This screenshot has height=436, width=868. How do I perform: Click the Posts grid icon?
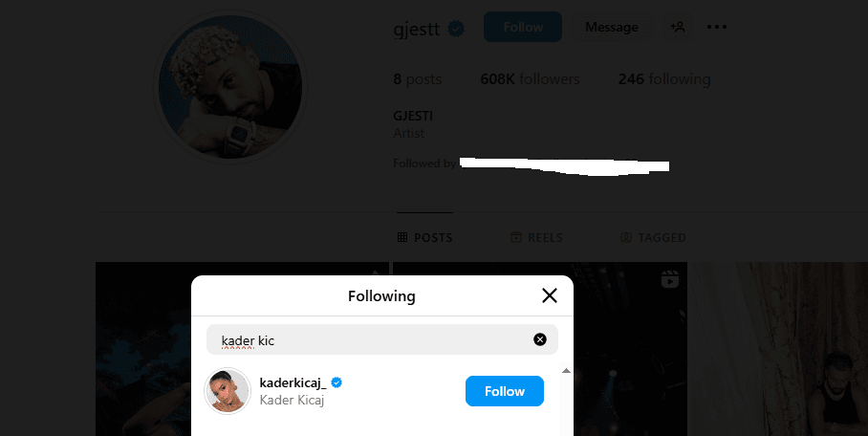(x=402, y=237)
